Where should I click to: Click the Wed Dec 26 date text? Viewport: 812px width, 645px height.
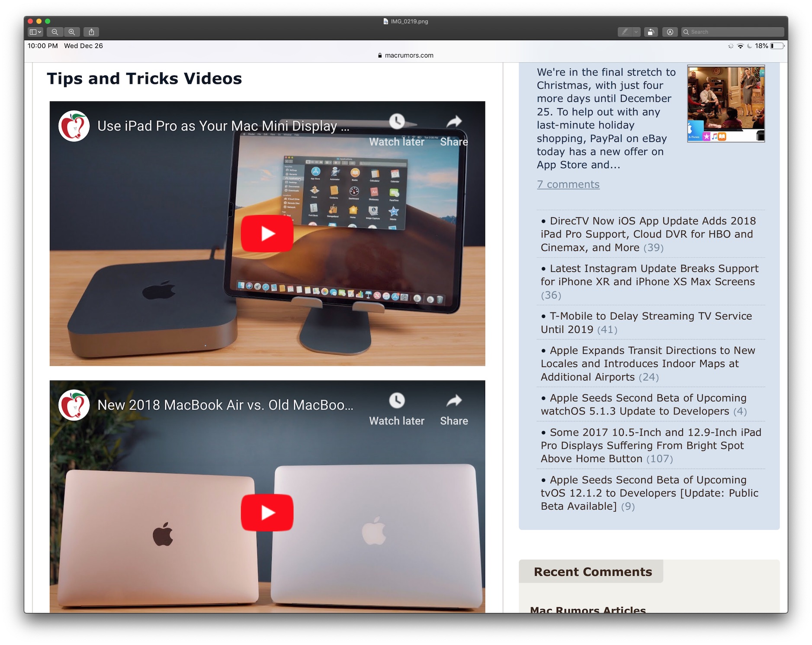(83, 46)
